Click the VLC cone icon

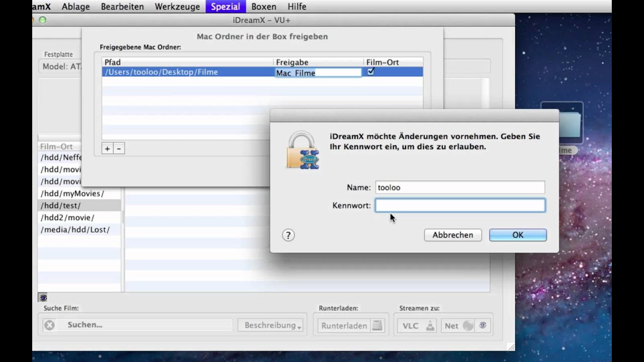(430, 326)
